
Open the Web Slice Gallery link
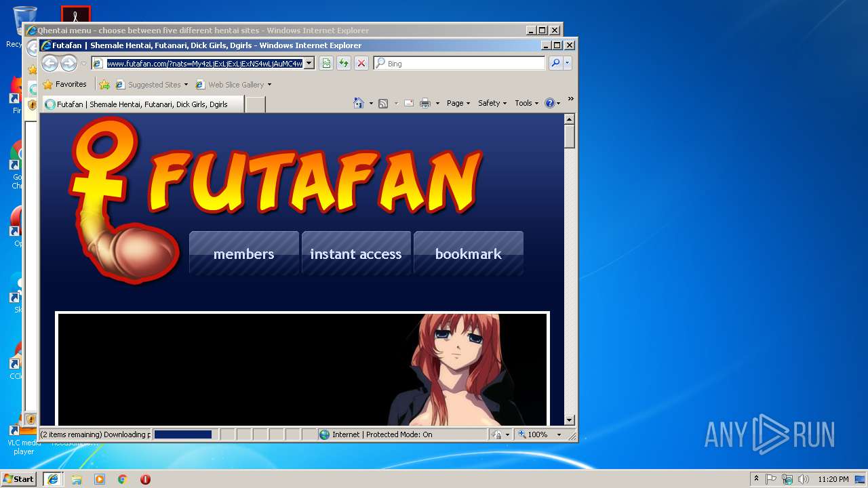click(233, 85)
